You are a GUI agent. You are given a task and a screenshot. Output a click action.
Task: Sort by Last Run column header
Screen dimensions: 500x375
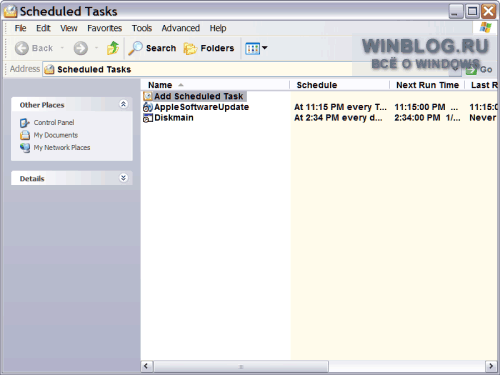pos(482,85)
